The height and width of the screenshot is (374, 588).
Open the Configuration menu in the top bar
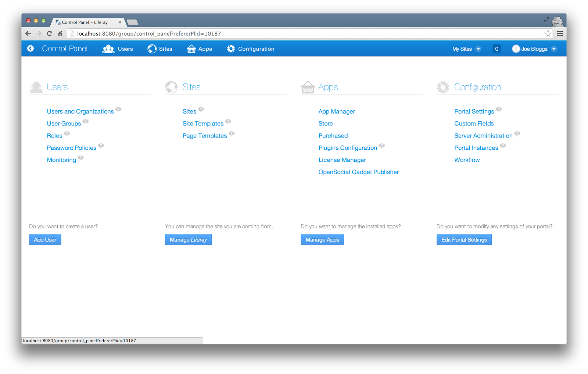point(251,49)
